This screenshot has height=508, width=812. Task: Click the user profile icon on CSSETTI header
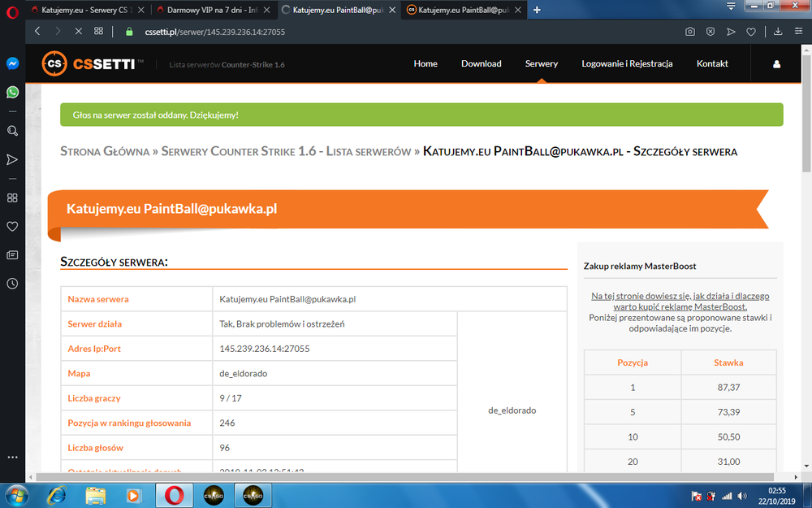tap(776, 64)
